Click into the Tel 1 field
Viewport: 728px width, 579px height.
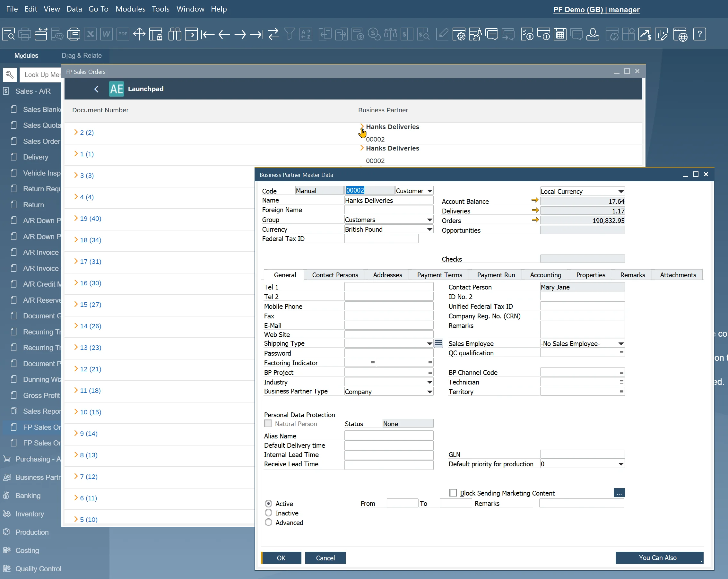pos(389,287)
